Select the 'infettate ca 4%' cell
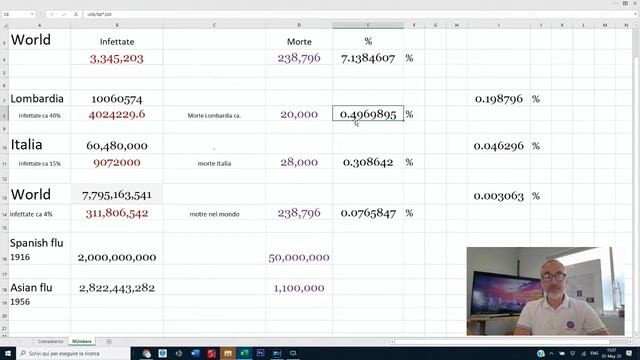The image size is (640, 360). (x=40, y=213)
